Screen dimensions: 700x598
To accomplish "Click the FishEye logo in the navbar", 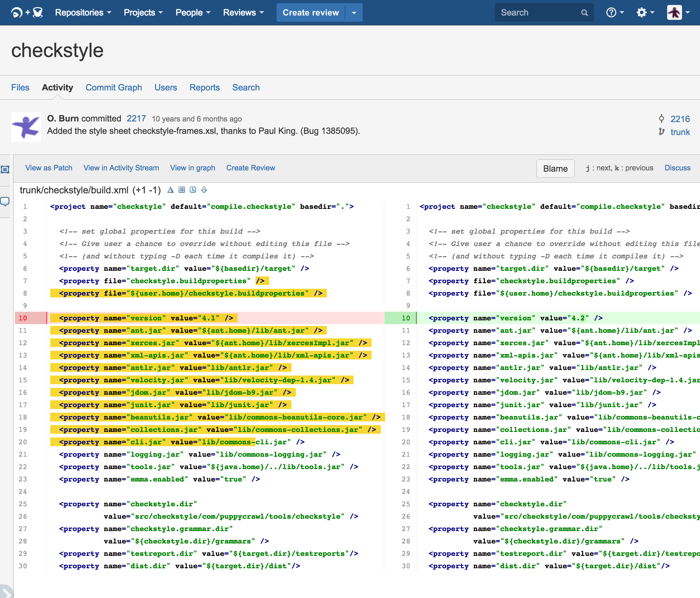I will (17, 12).
